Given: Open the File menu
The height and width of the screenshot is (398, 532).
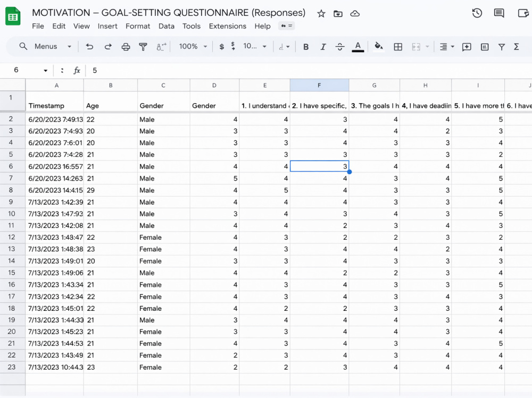Looking at the screenshot, I should (38, 26).
